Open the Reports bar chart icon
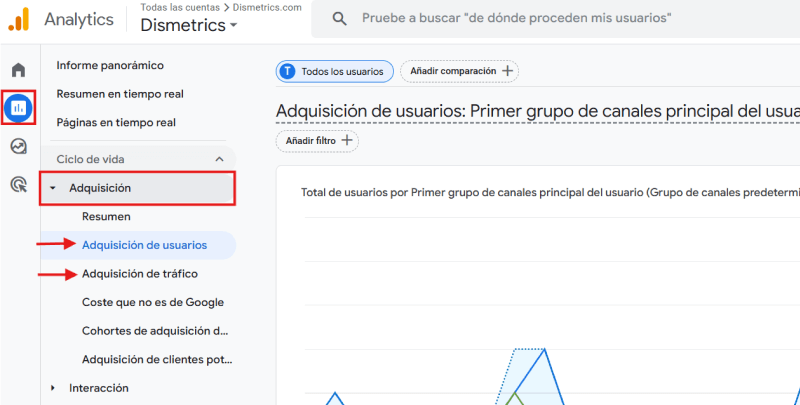800x405 pixels. [18, 108]
